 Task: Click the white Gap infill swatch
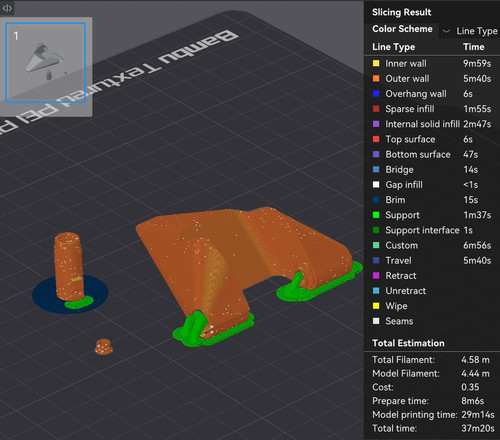(376, 185)
